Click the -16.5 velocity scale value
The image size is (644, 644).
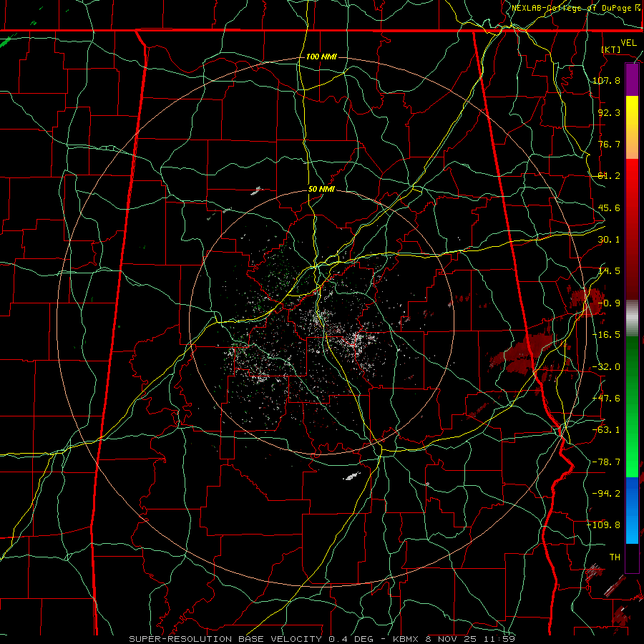tap(606, 335)
